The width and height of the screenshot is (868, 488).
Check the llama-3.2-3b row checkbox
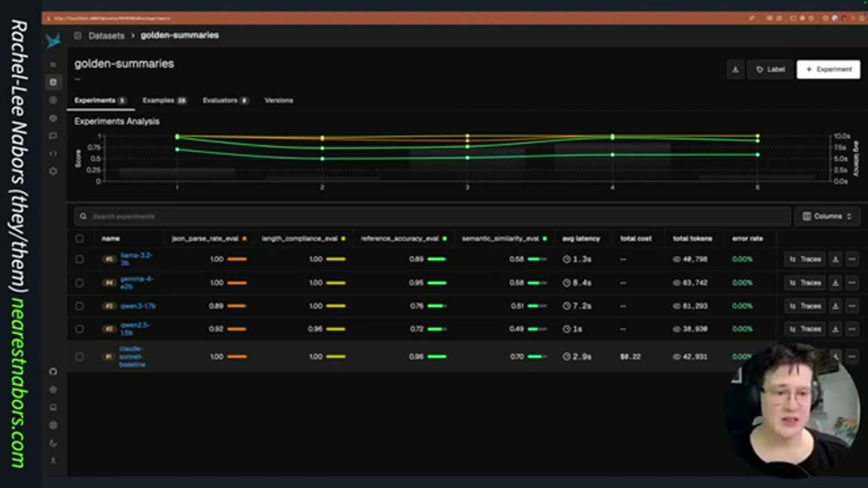pyautogui.click(x=79, y=259)
